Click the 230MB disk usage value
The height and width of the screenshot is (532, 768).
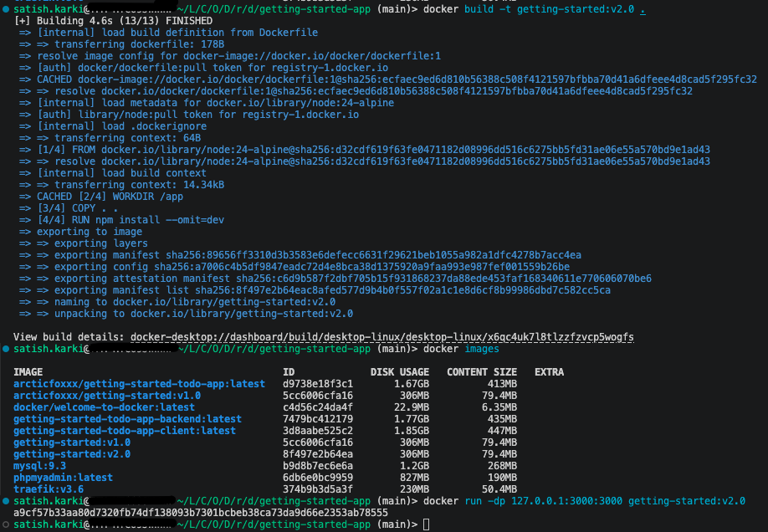click(x=414, y=489)
